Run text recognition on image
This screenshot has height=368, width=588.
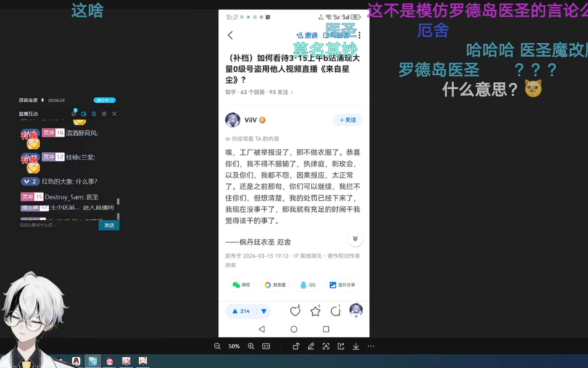pos(326,346)
